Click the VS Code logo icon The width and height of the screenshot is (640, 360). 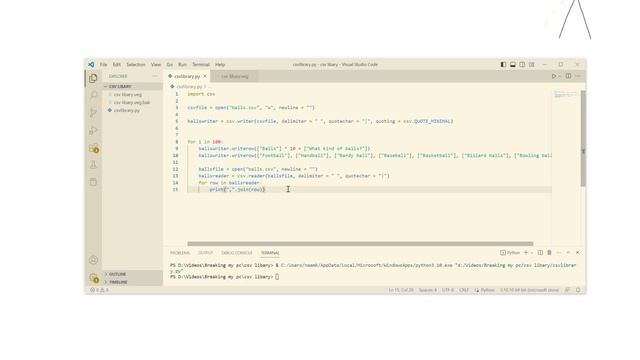pyautogui.click(x=91, y=64)
